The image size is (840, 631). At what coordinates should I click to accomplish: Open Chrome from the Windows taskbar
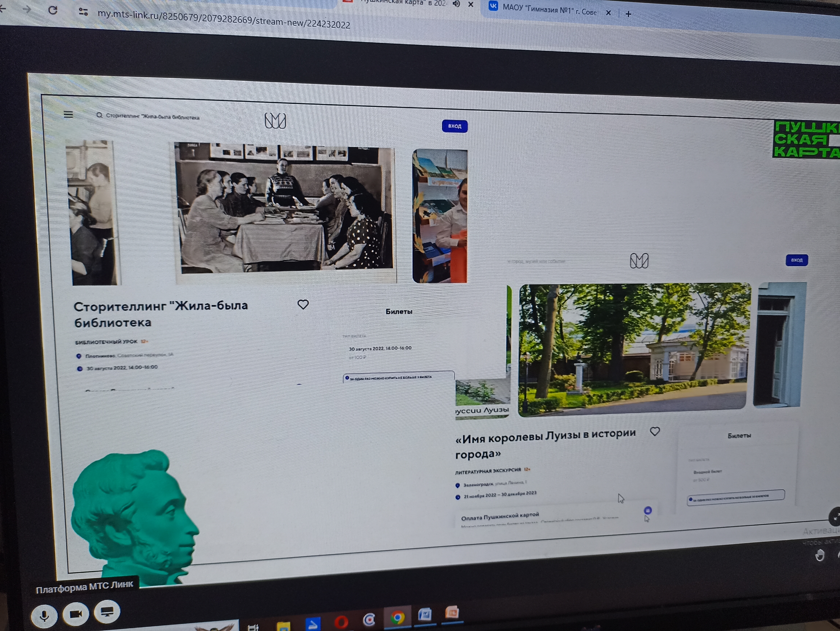point(397,617)
